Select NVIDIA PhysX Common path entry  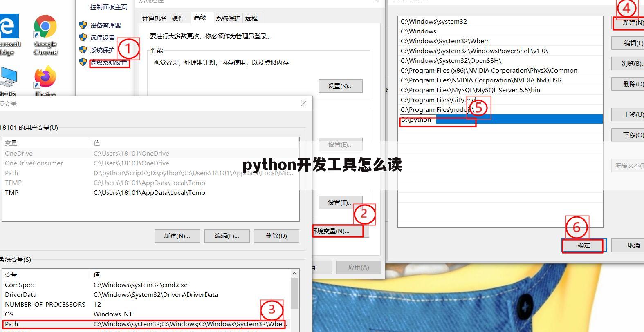[x=500, y=70]
